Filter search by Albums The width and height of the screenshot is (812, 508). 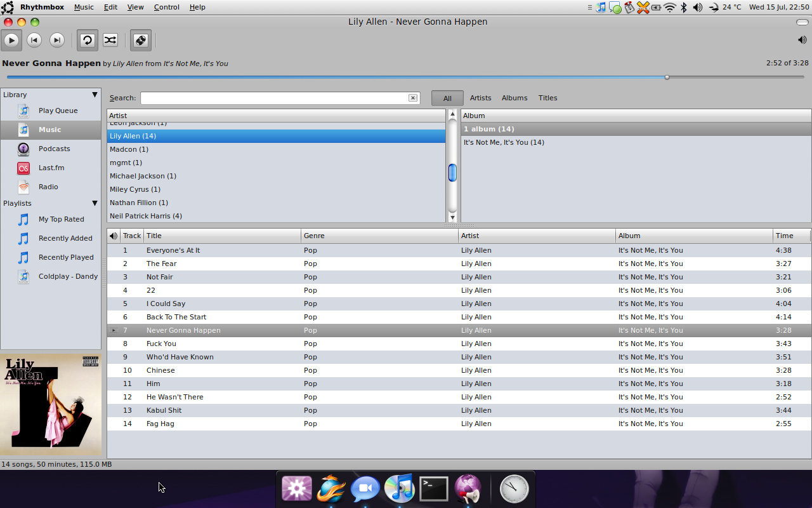(x=514, y=98)
